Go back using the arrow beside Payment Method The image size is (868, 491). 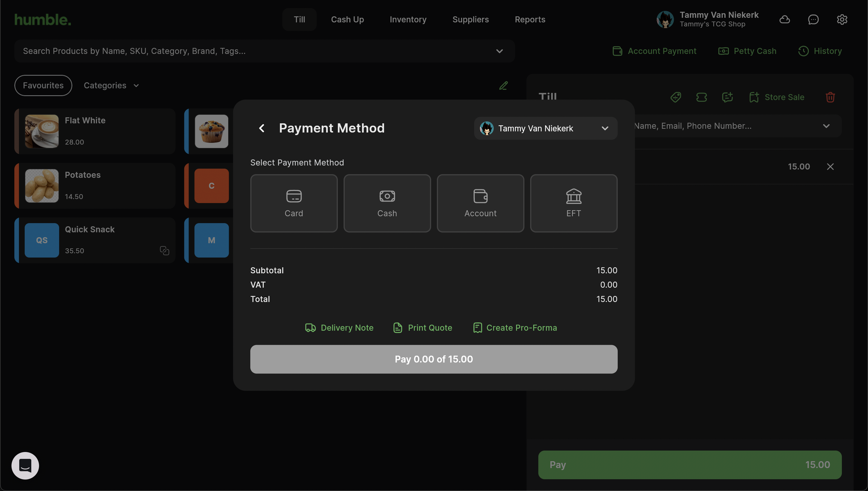[261, 128]
